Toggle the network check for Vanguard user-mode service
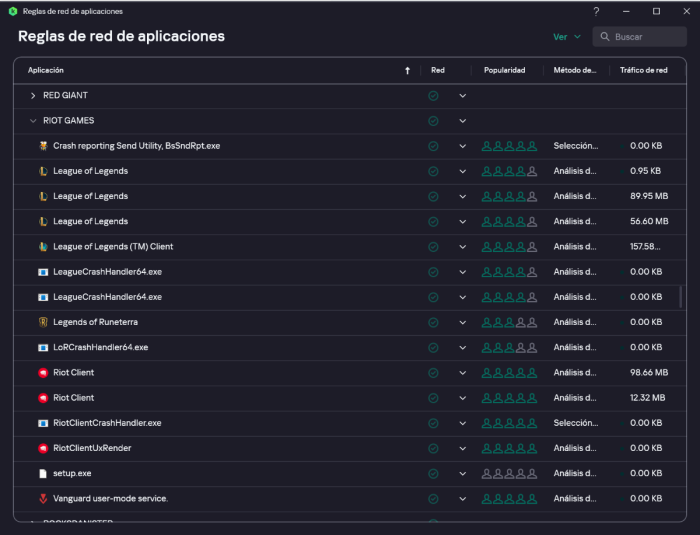This screenshot has width=700, height=535. click(x=433, y=499)
